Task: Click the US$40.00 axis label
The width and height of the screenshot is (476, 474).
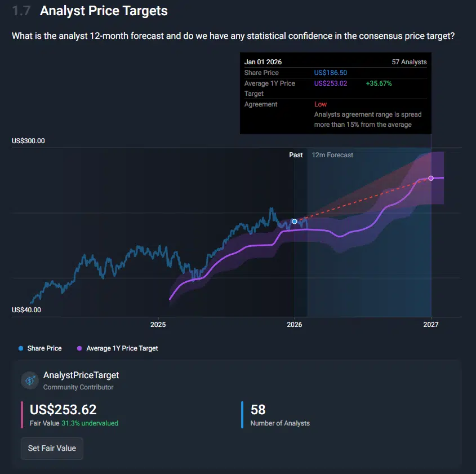Action: click(26, 310)
